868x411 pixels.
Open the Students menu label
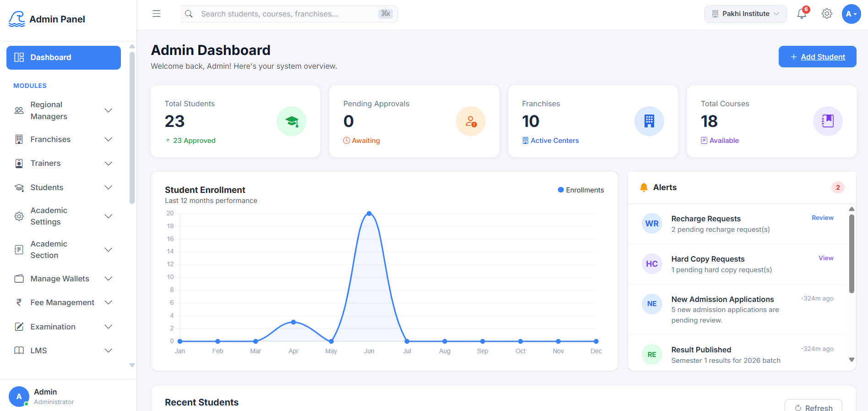47,187
